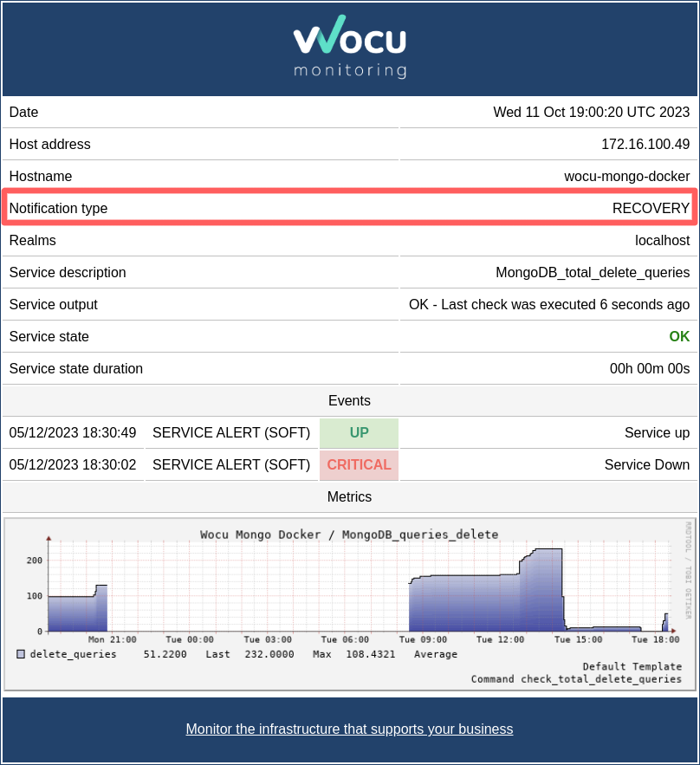700x765 pixels.
Task: Click the 'Hostname' field label
Action: 41,176
